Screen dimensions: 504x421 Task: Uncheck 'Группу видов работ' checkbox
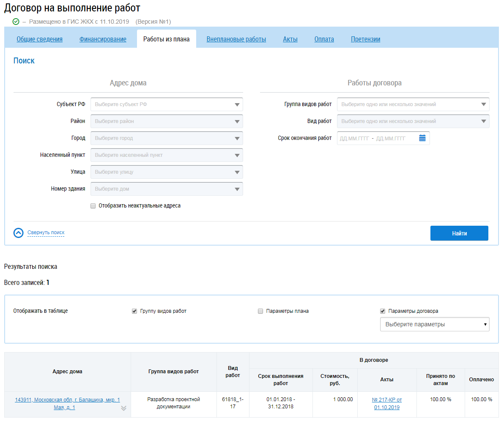(x=135, y=311)
